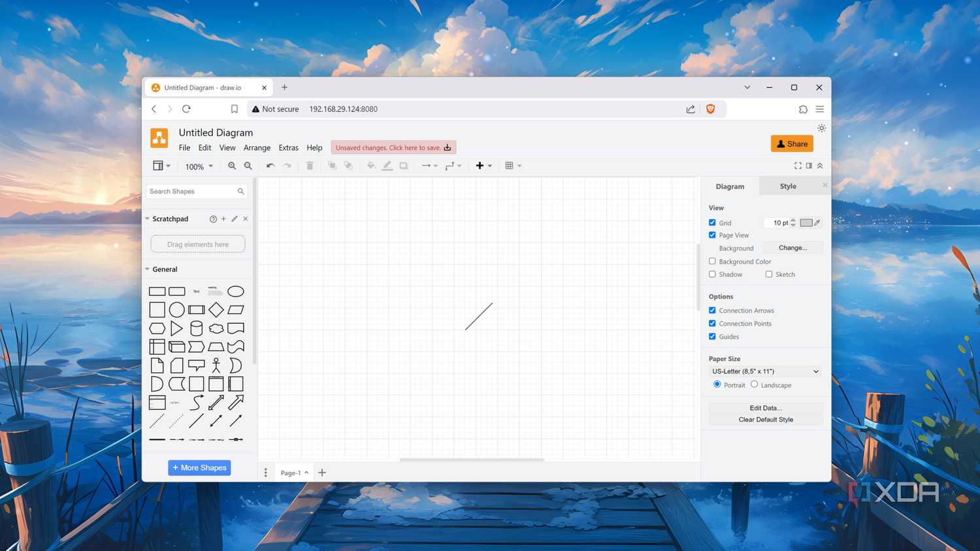Viewport: 980px width, 551px height.
Task: Disable Connection Arrows checkbox
Action: coord(712,310)
